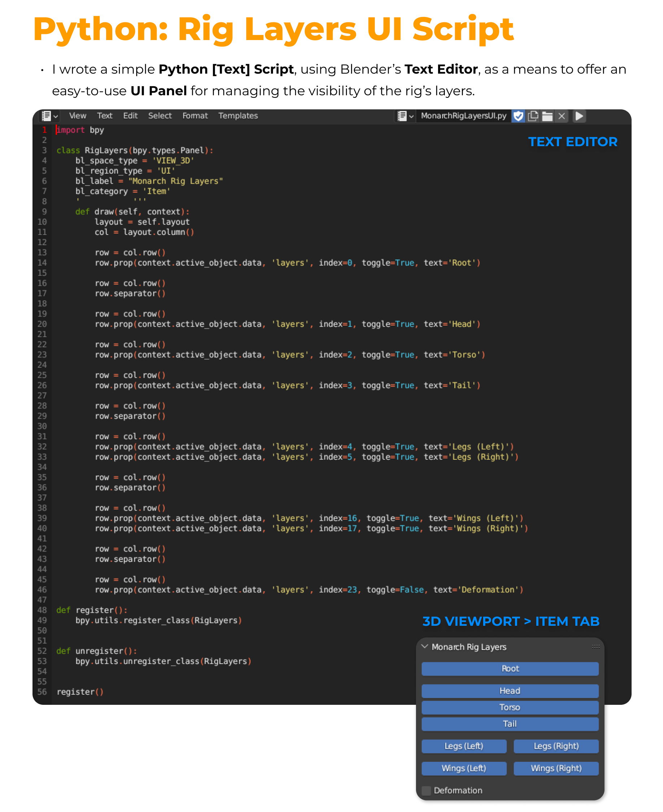Unlink the text with the X icon
The height and width of the screenshot is (812, 663).
562,116
